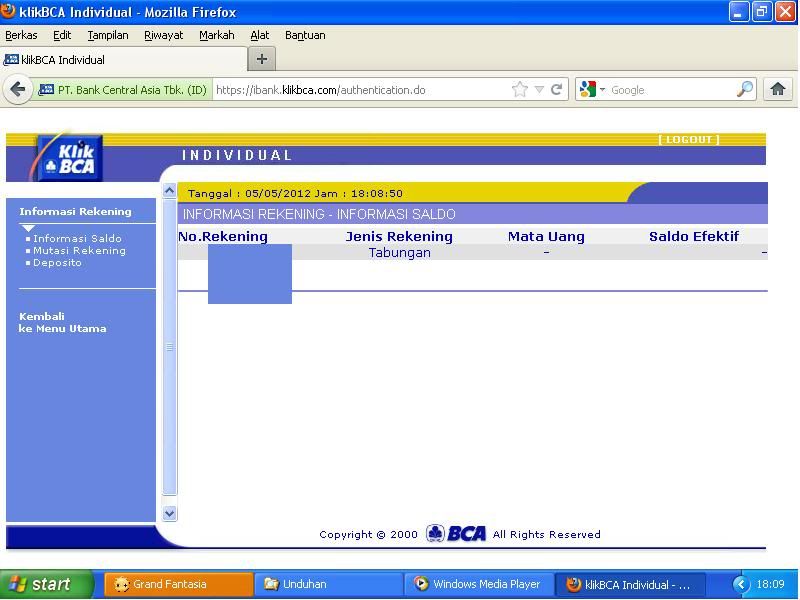Click the frame scrollbar up arrow
Image resolution: width=800 pixels, height=600 pixels.
pyautogui.click(x=169, y=191)
